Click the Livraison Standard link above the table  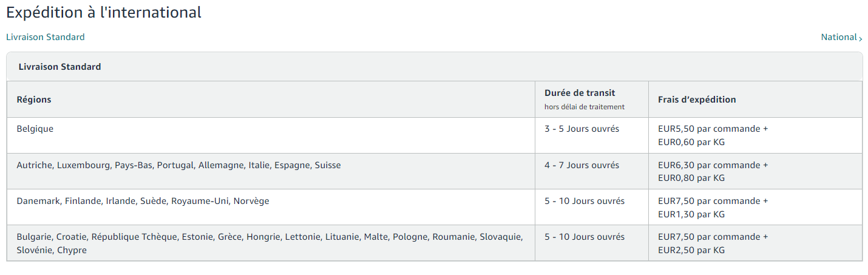point(46,37)
